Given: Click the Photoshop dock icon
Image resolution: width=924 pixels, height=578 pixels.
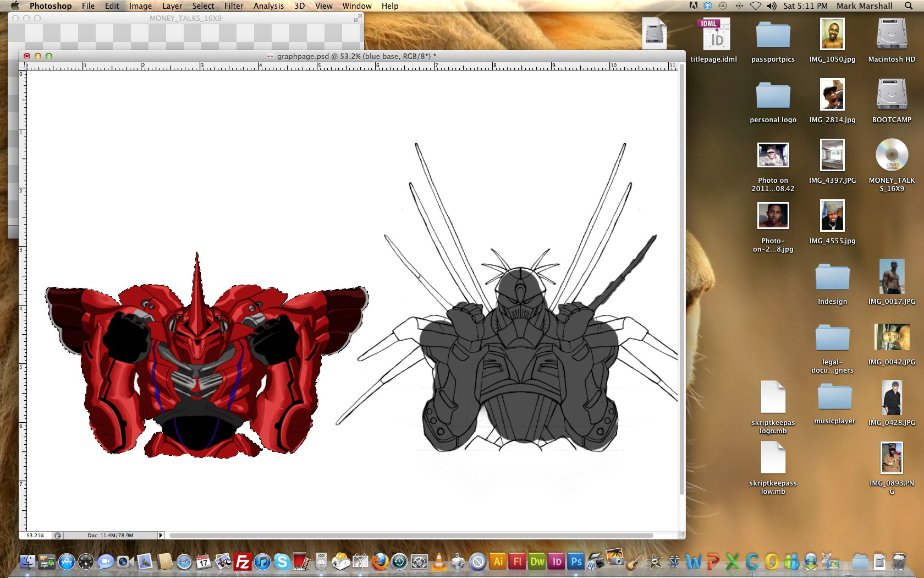Looking at the screenshot, I should click(x=576, y=561).
